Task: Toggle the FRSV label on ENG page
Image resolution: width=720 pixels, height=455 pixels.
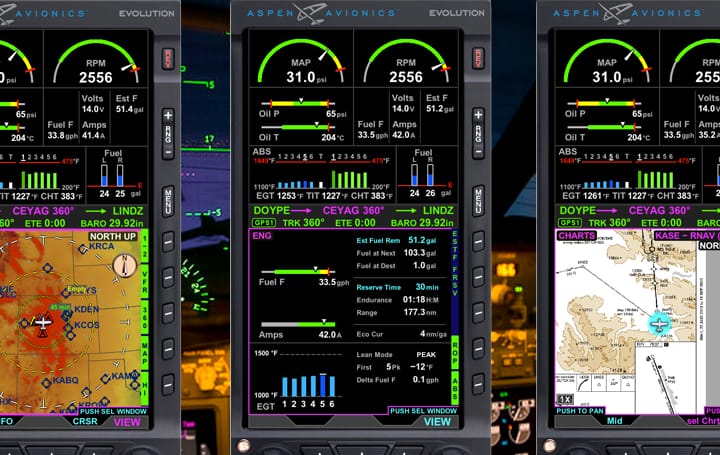Action: point(455,281)
